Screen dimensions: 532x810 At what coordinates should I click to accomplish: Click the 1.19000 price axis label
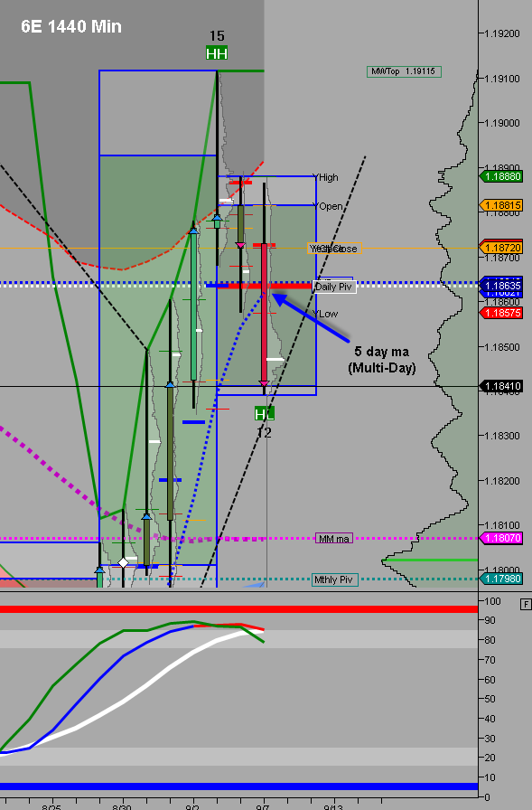pos(502,123)
